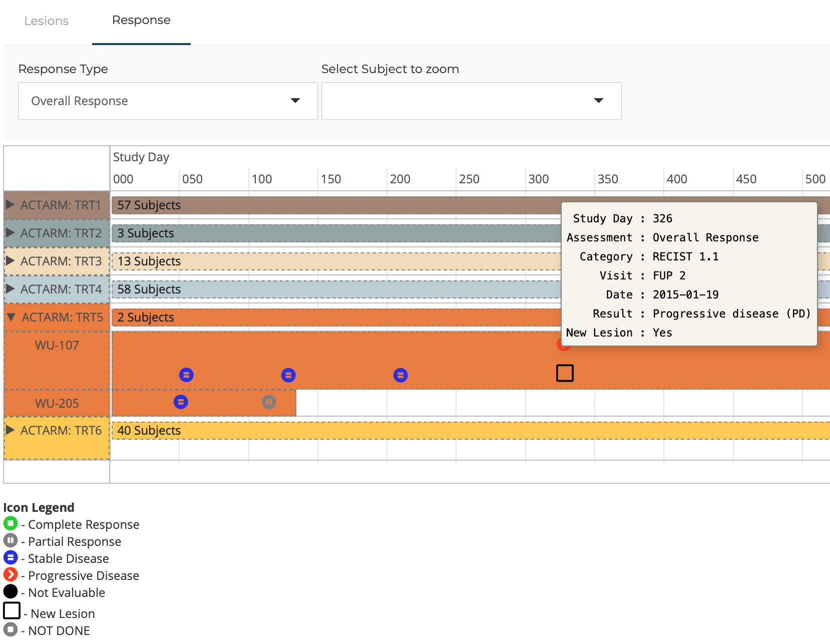Click WU-107's third Stable Disease marker
The height and width of the screenshot is (644, 830).
(x=400, y=375)
